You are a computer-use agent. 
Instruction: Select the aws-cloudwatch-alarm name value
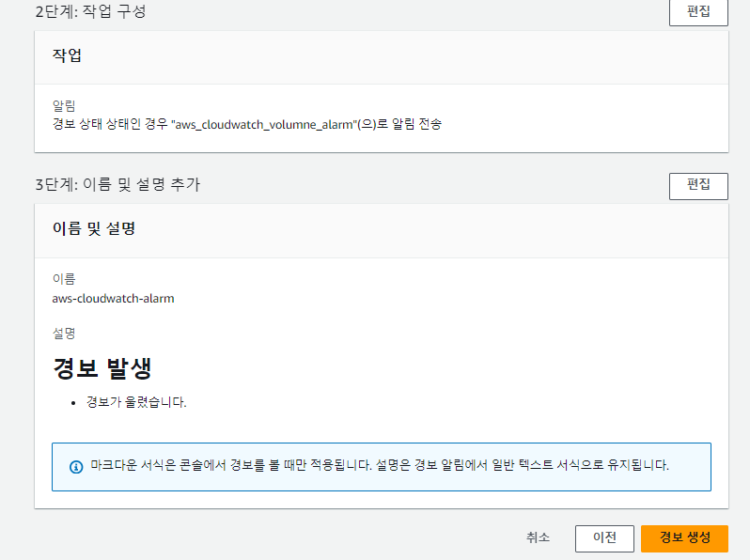click(x=113, y=299)
